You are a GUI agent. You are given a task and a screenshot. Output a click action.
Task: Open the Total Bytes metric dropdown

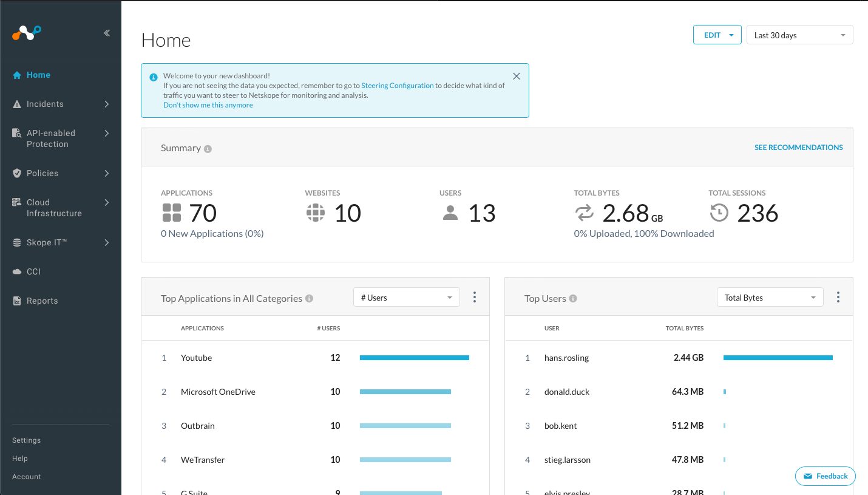coord(770,298)
